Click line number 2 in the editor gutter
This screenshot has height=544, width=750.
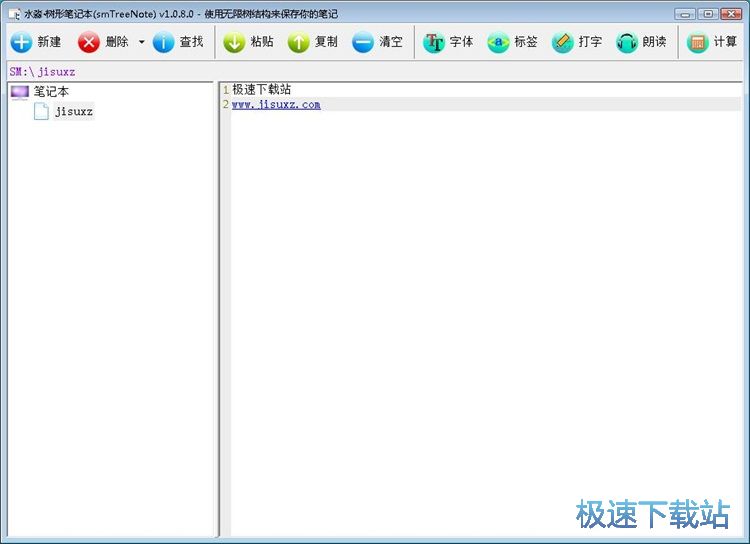[226, 104]
